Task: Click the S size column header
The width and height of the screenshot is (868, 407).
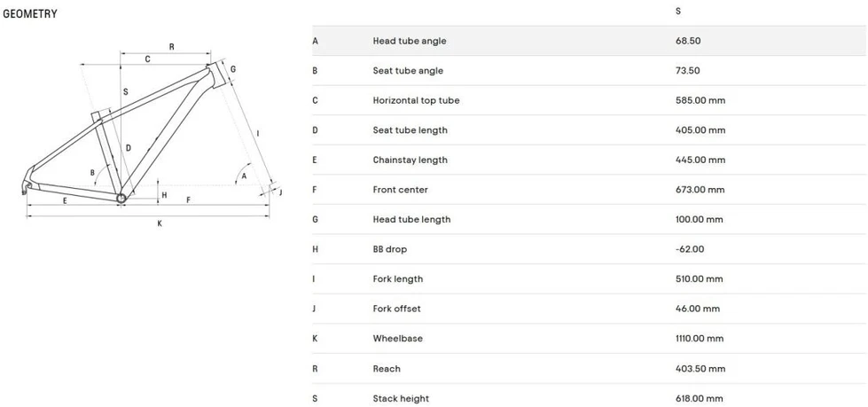Action: 678,11
